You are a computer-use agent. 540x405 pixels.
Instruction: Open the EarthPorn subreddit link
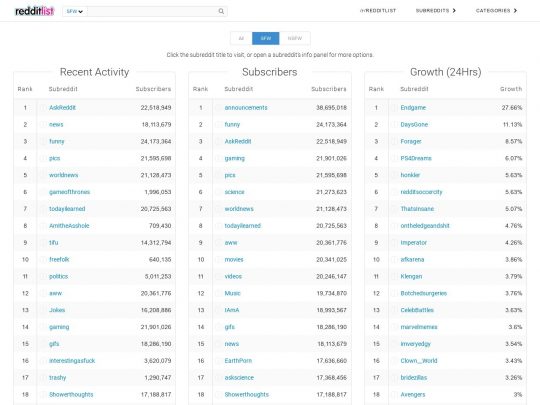click(x=238, y=361)
